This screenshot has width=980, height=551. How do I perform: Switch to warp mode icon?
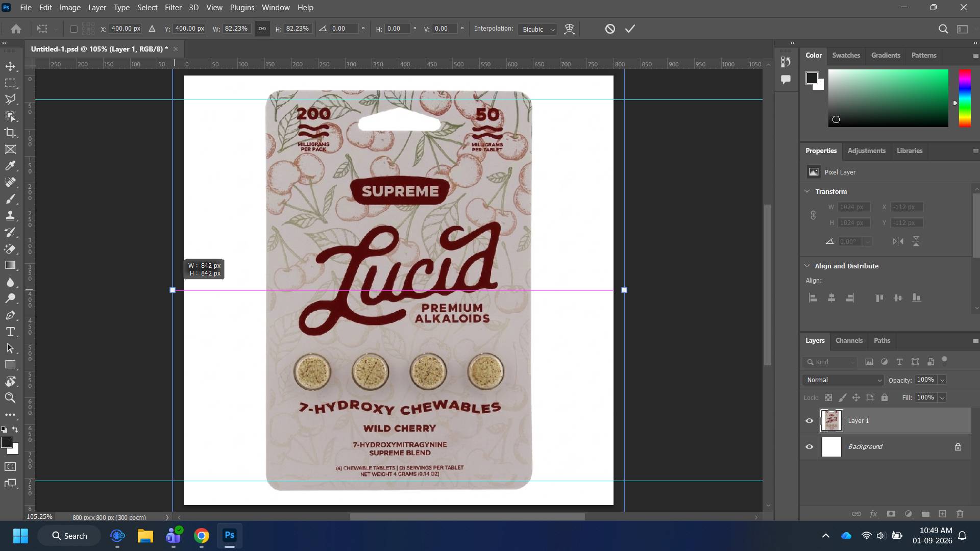click(569, 29)
